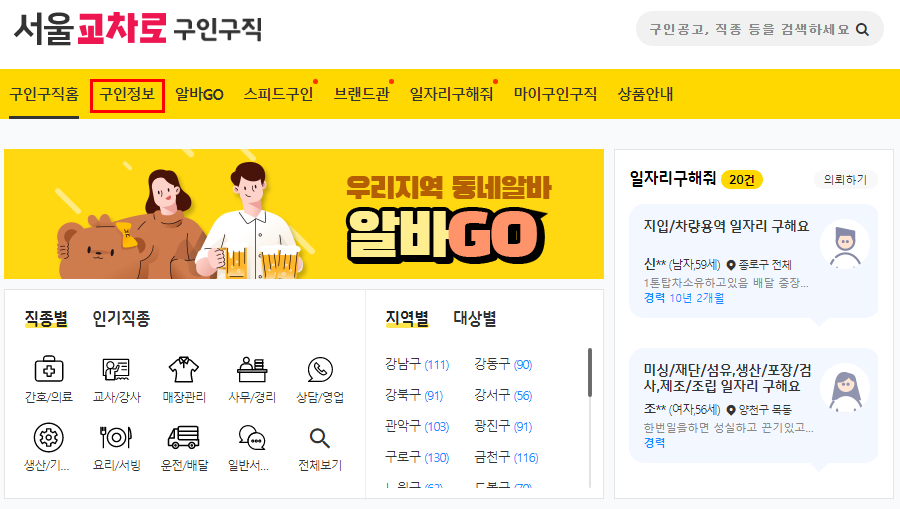900x509 pixels.
Task: Open the 생산/기... gear icon
Action: point(48,437)
